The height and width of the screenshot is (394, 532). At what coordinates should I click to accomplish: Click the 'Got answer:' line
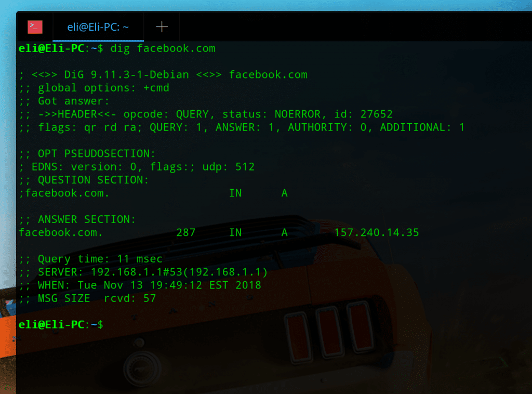pos(64,101)
